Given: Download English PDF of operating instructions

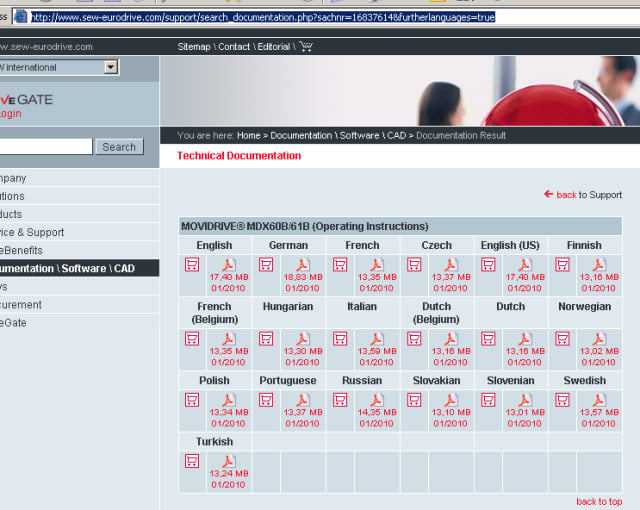Looking at the screenshot, I should coord(229,265).
